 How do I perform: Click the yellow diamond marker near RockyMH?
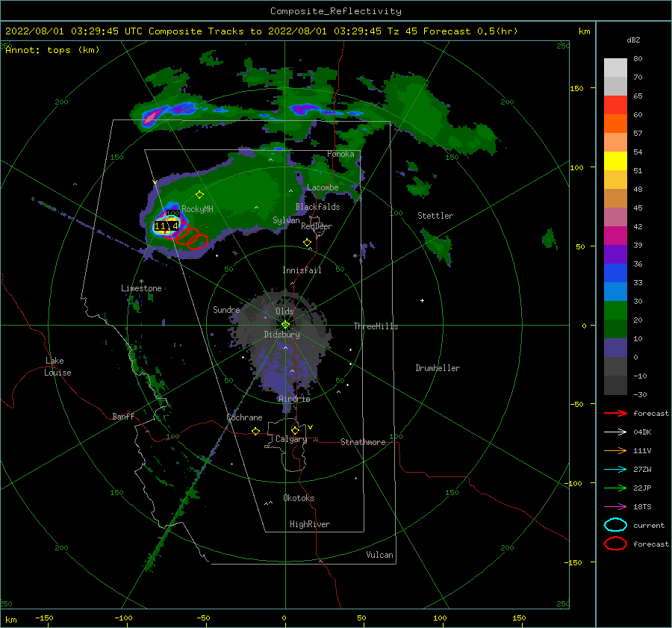point(199,195)
